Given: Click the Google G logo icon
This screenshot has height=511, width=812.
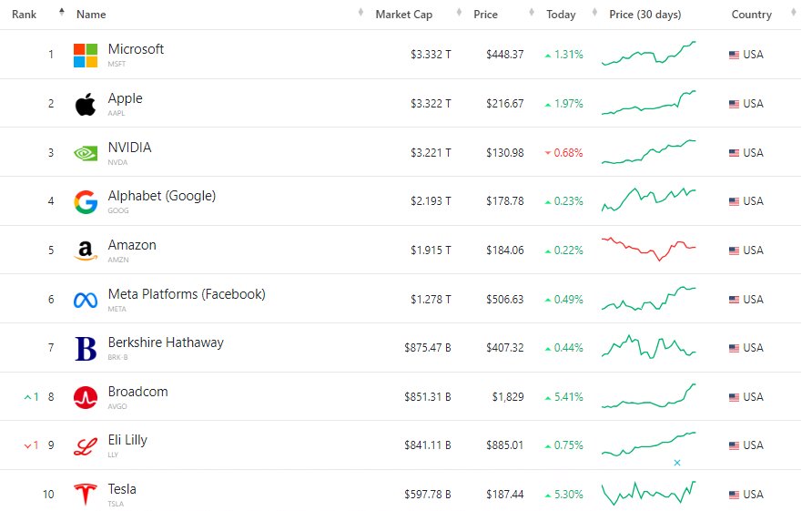Looking at the screenshot, I should coord(86,201).
